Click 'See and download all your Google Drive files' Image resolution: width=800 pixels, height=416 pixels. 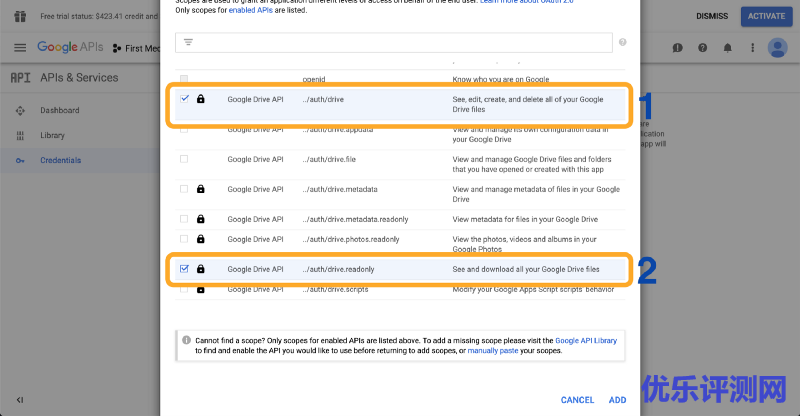[526, 269]
